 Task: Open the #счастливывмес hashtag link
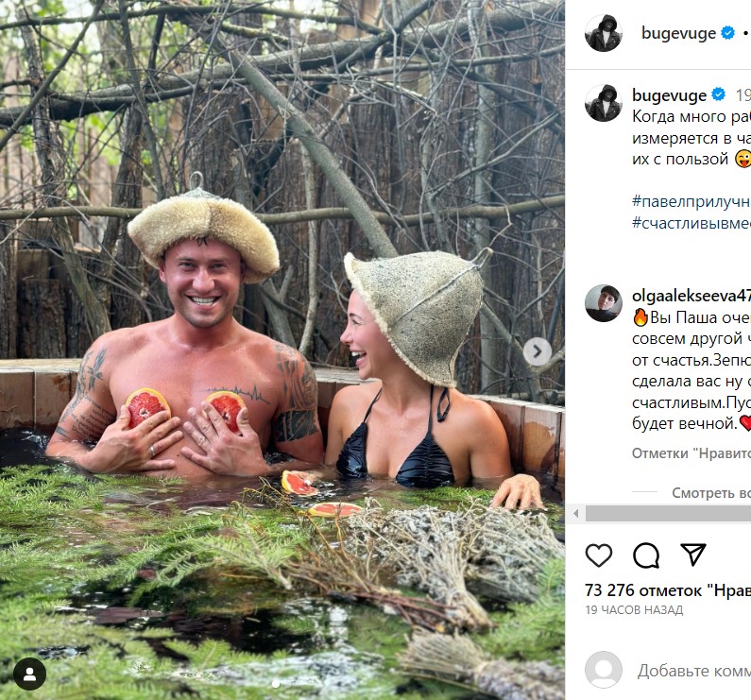(x=691, y=223)
